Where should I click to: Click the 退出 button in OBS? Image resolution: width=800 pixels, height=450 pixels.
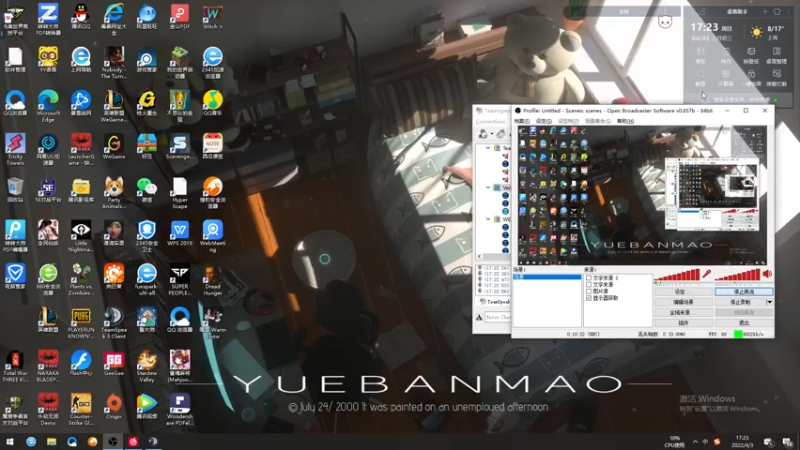(x=743, y=323)
